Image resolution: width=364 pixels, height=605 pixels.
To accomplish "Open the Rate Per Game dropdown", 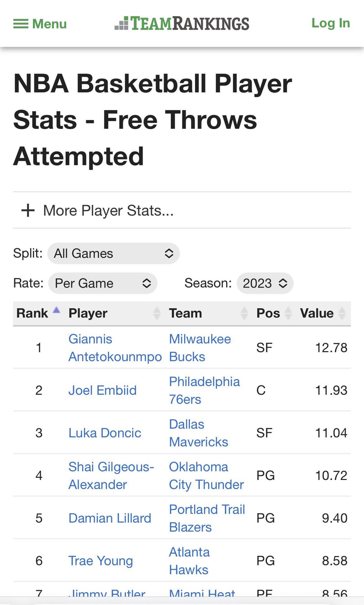I will [x=102, y=283].
